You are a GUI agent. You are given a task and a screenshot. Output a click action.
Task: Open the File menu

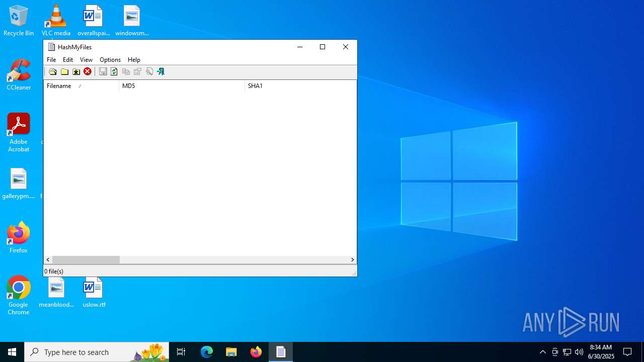click(x=51, y=59)
